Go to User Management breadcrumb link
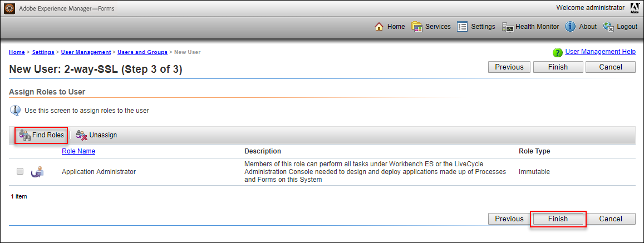The width and height of the screenshot is (644, 243). tap(86, 52)
